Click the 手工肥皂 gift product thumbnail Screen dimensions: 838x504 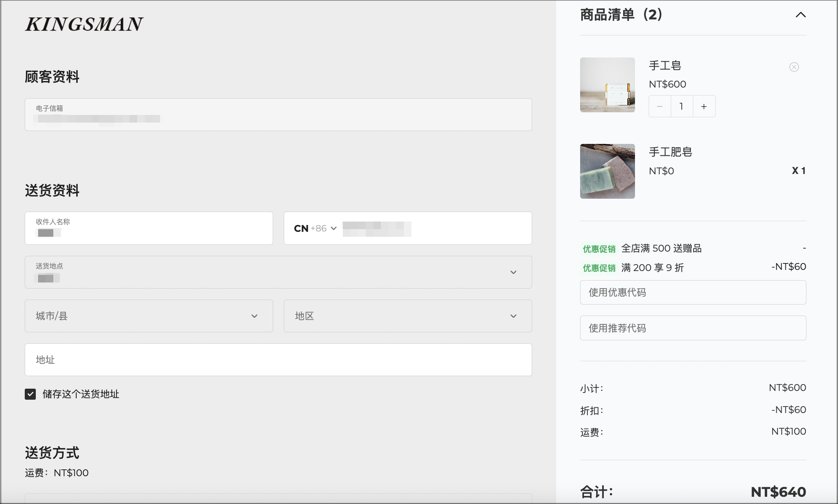[607, 171]
